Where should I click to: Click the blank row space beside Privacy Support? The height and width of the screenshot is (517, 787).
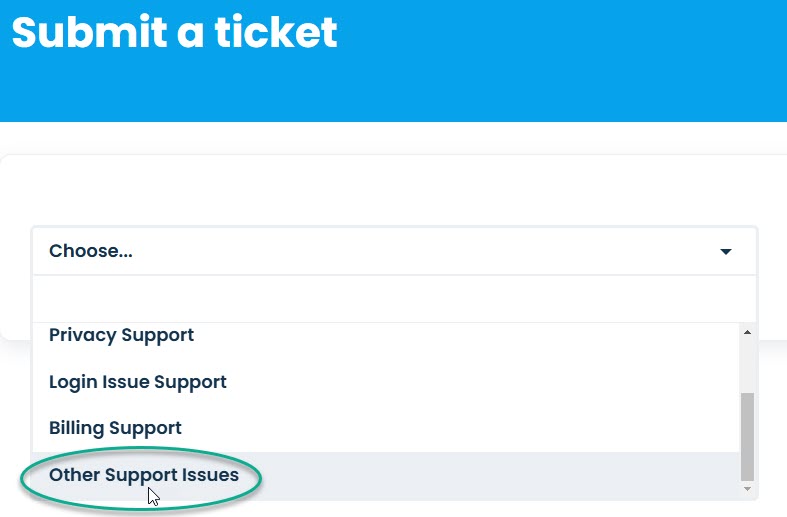467,335
